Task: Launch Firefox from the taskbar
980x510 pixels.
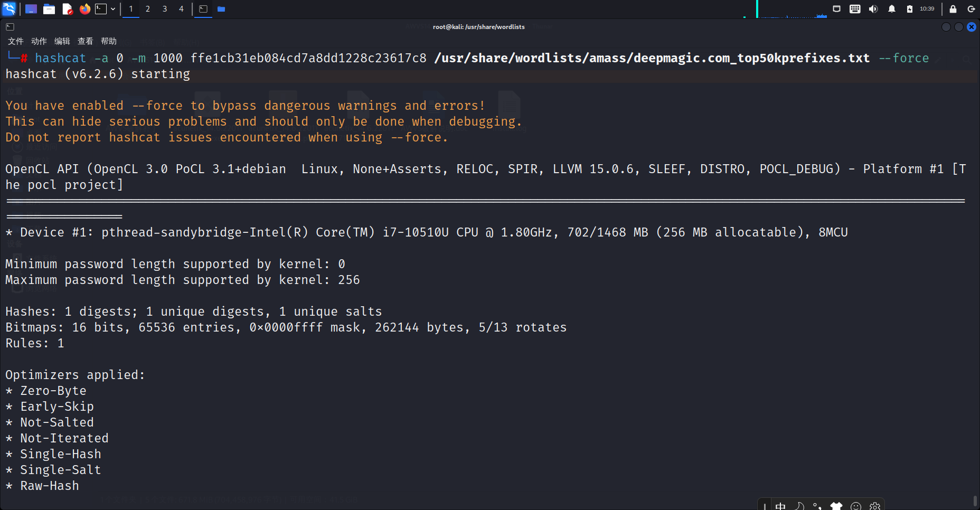Action: point(84,9)
